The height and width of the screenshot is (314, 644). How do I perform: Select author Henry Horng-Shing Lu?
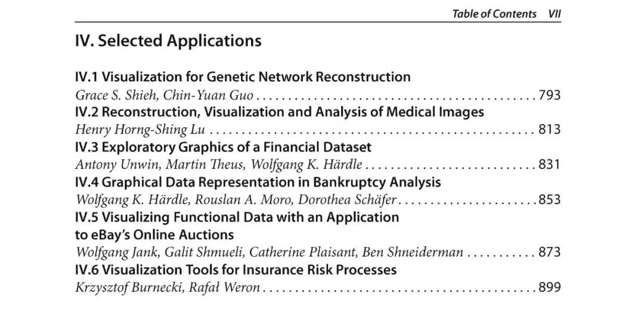pyautogui.click(x=140, y=130)
